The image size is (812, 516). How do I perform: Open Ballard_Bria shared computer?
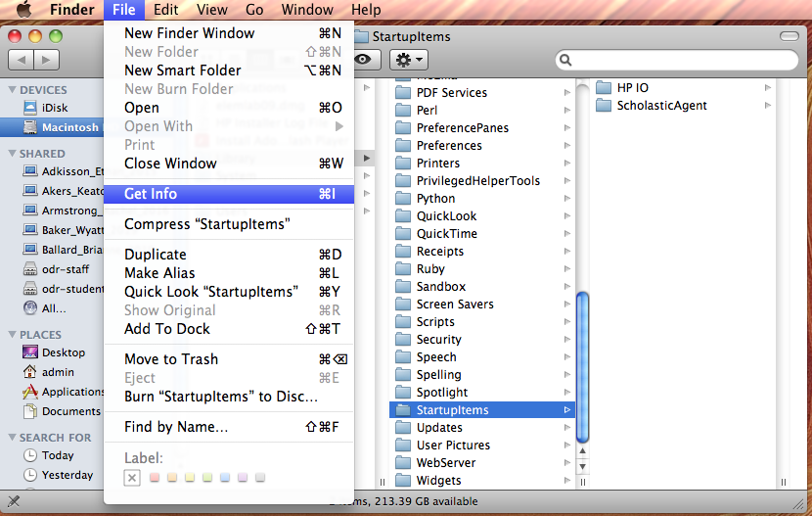click(x=64, y=250)
